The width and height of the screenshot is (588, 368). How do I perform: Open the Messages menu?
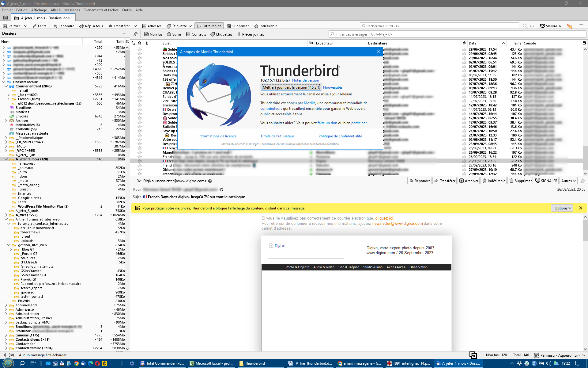(72, 10)
